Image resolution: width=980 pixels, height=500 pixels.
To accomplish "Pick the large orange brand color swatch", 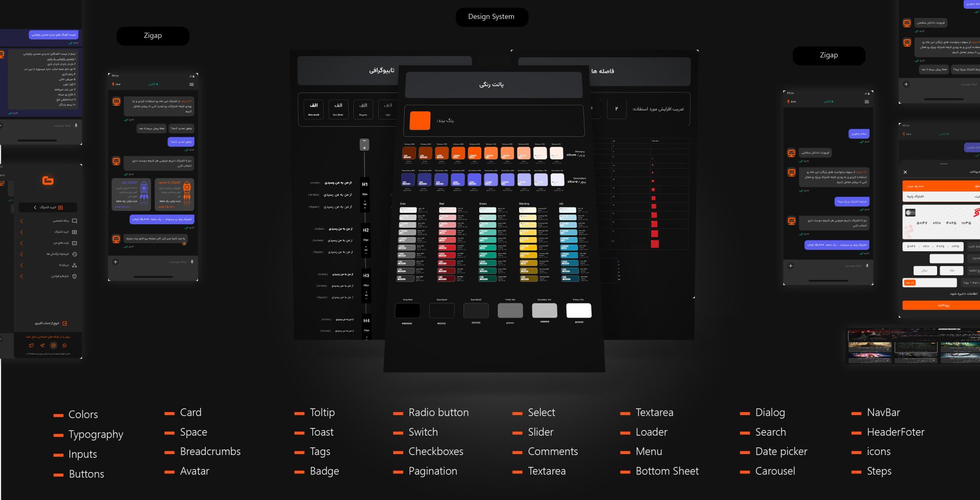I will point(420,121).
